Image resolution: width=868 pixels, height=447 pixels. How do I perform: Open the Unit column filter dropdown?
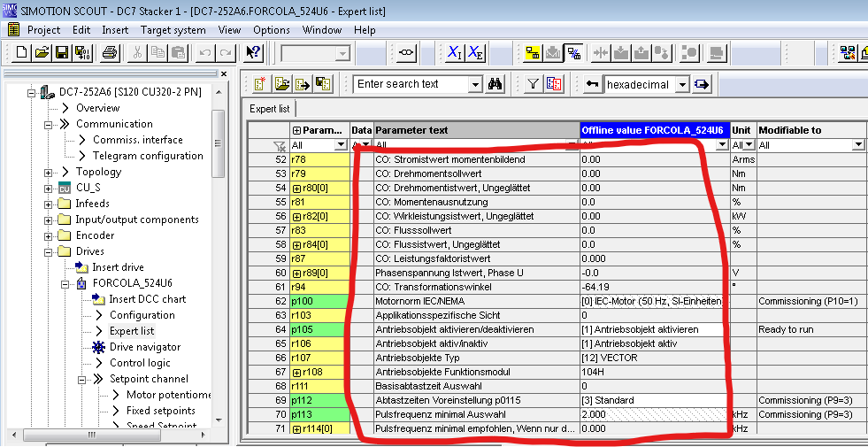(x=749, y=145)
